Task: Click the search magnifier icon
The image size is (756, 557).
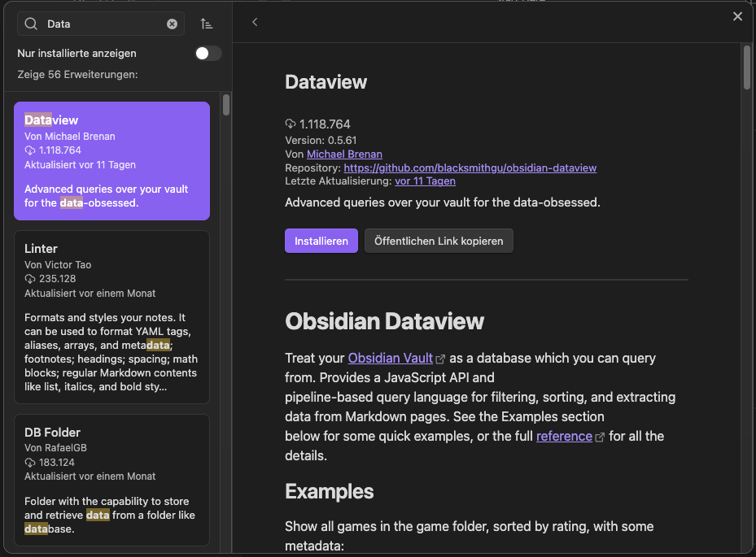Action: pos(31,24)
